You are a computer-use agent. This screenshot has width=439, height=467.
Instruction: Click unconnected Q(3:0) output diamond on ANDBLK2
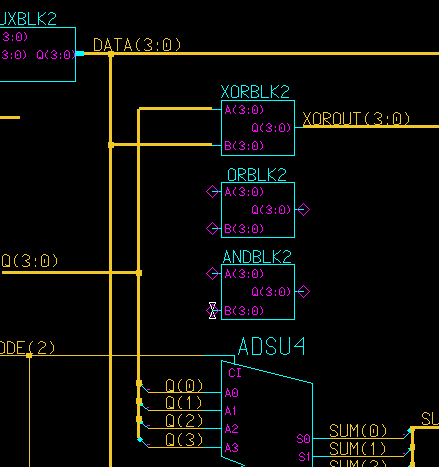(x=304, y=292)
